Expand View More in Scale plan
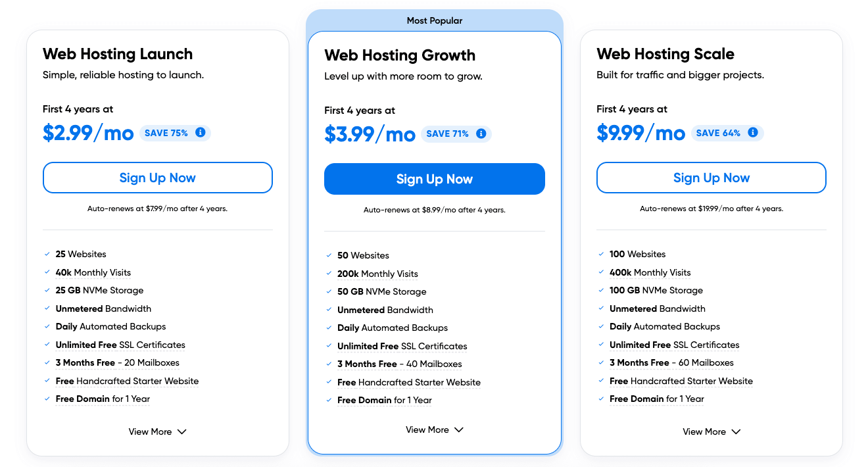 click(711, 431)
